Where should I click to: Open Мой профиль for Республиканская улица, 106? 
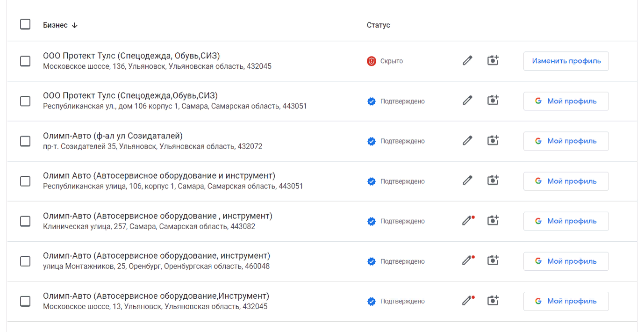566,181
